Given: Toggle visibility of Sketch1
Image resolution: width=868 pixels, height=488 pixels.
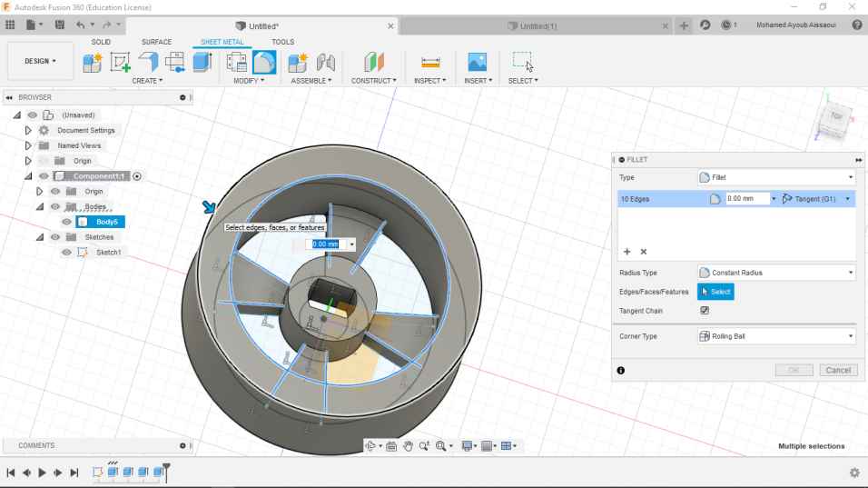Looking at the screenshot, I should 66,253.
